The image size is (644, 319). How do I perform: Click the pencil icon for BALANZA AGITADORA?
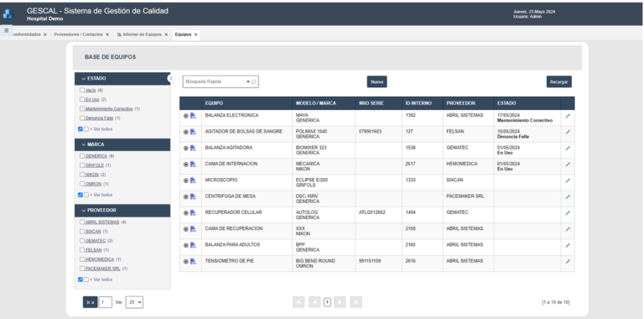(x=568, y=148)
